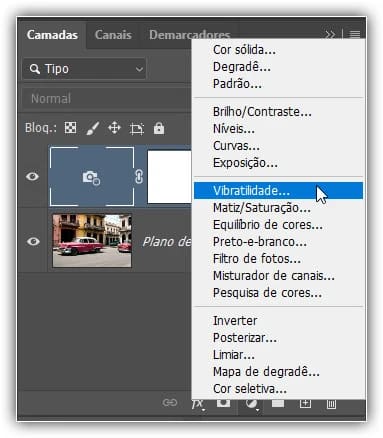Select Níveis... adjustment

pos(234,129)
